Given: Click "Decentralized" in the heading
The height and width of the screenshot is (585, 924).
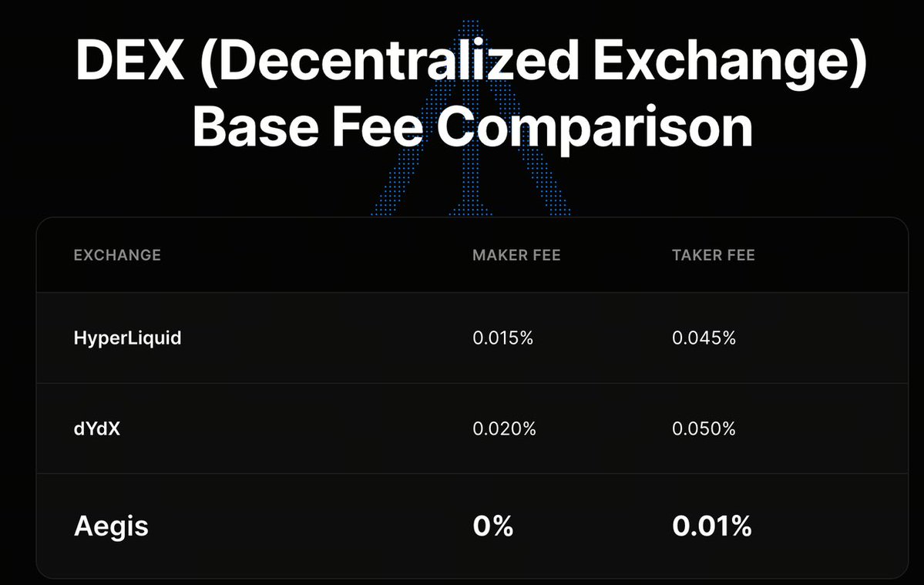Looking at the screenshot, I should click(388, 62).
